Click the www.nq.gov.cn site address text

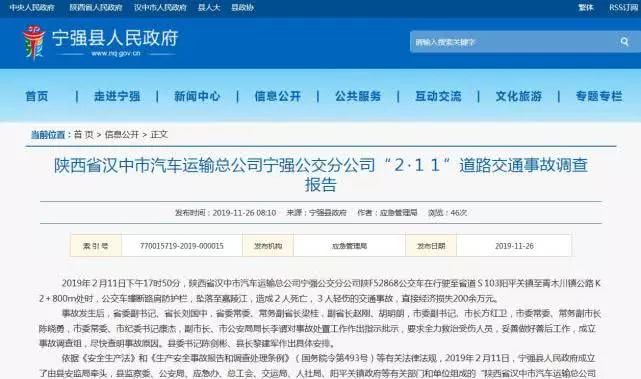116,54
